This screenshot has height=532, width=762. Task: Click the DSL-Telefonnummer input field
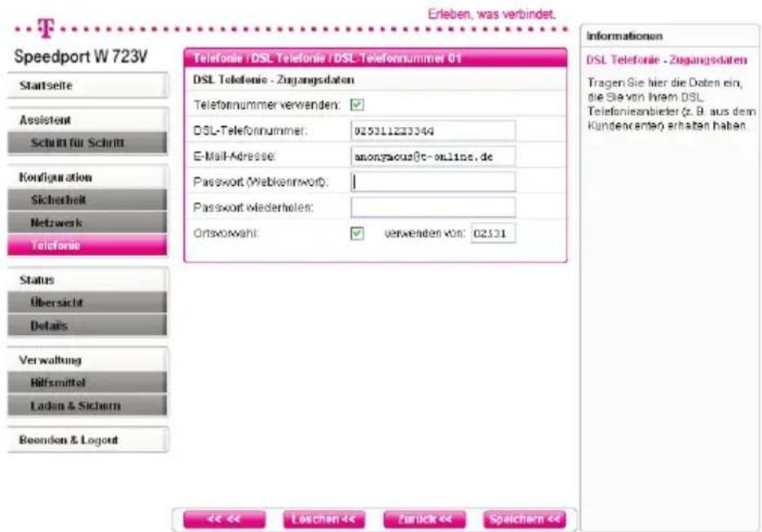[433, 130]
